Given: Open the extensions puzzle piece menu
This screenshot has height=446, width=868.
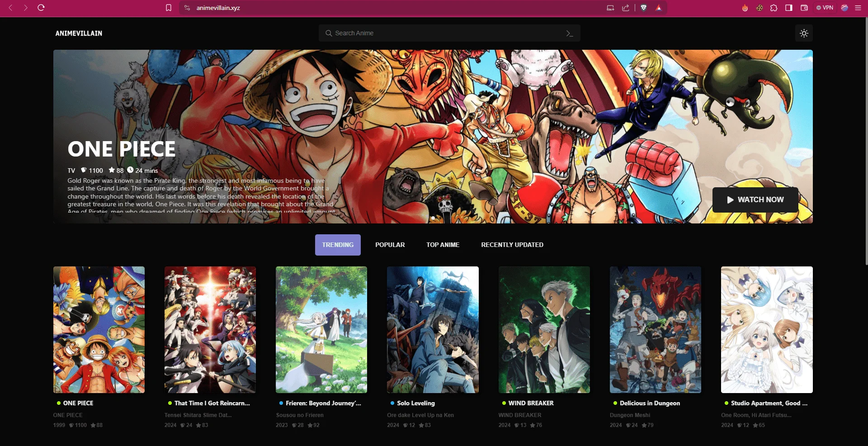Looking at the screenshot, I should (x=774, y=8).
